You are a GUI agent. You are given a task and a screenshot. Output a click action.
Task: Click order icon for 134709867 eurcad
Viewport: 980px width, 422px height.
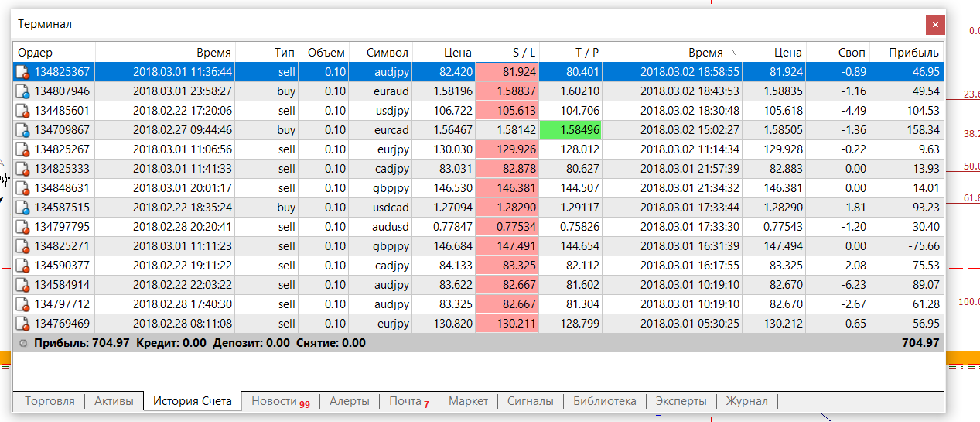24,130
